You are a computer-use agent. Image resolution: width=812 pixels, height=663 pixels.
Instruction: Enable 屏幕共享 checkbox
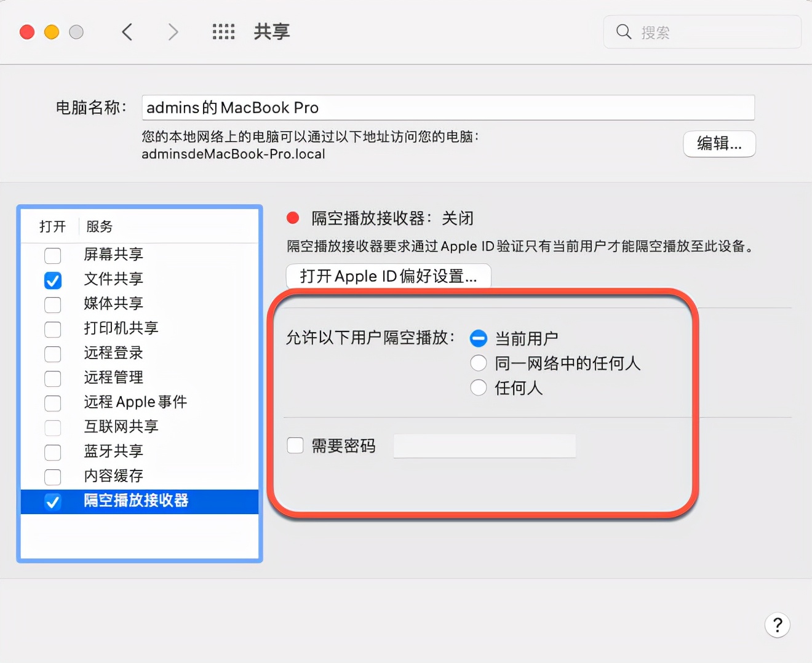(53, 255)
